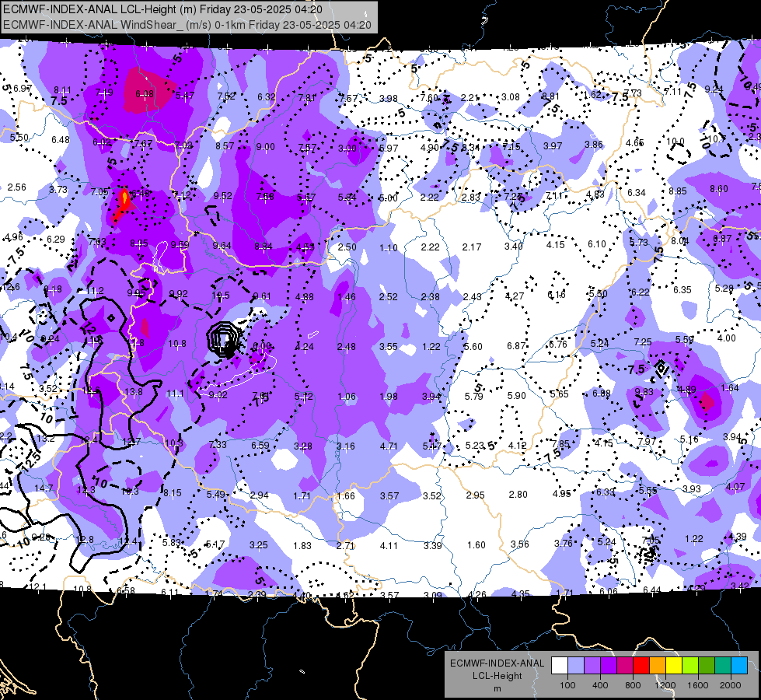Image resolution: width=761 pixels, height=700 pixels.
Task: Click the grid value 2.48
Action: (x=347, y=347)
